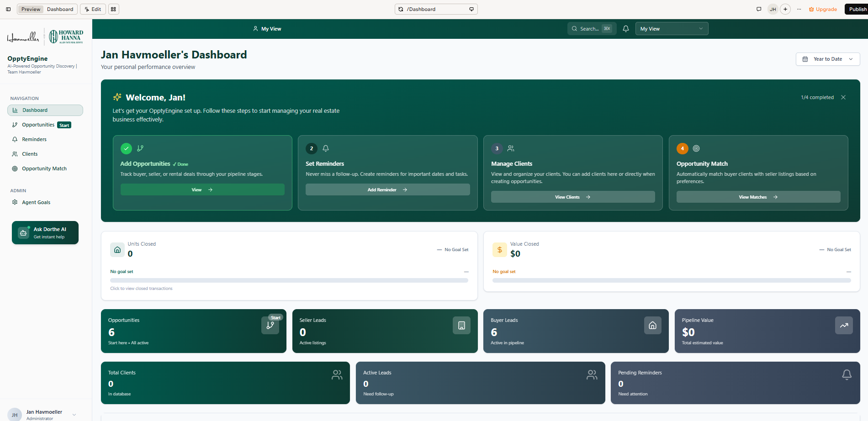The width and height of the screenshot is (868, 421).
Task: Click the Publish button
Action: point(857,9)
